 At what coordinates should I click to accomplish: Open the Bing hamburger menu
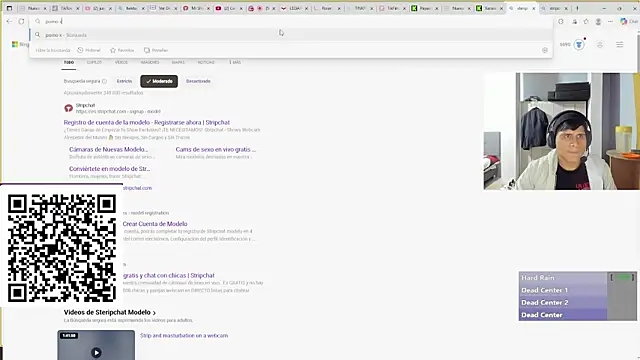tap(620, 44)
